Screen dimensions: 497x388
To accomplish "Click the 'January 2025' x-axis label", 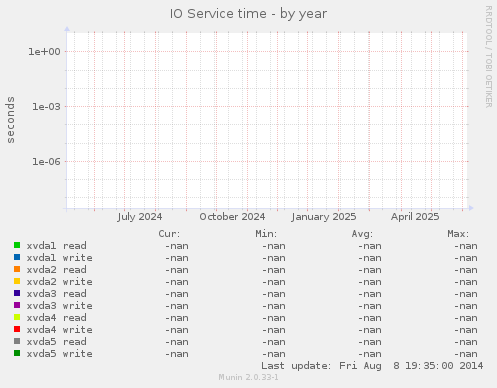I will (x=324, y=217).
